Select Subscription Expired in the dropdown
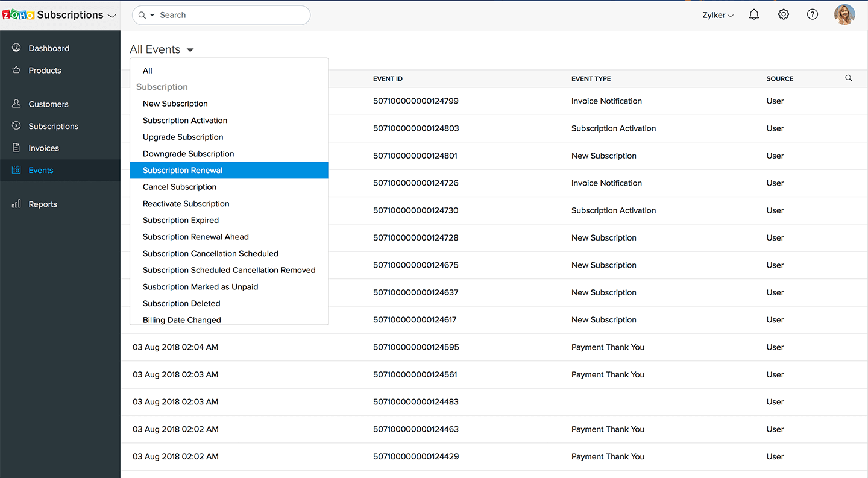 (x=181, y=221)
